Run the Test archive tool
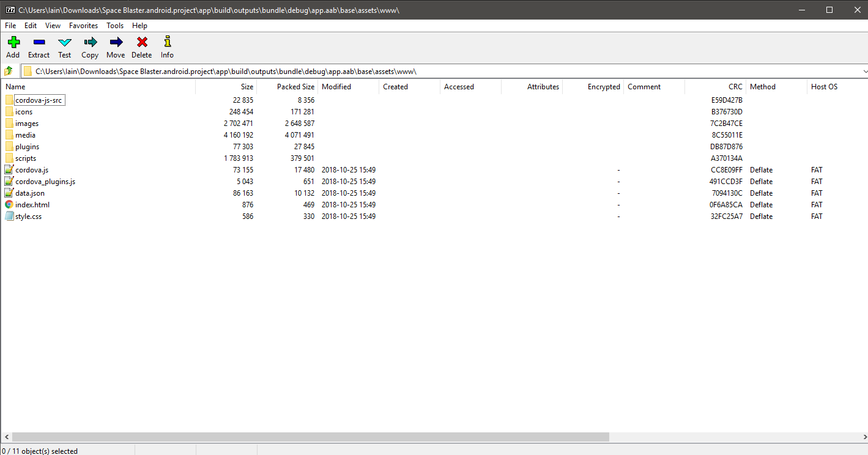 pyautogui.click(x=64, y=42)
